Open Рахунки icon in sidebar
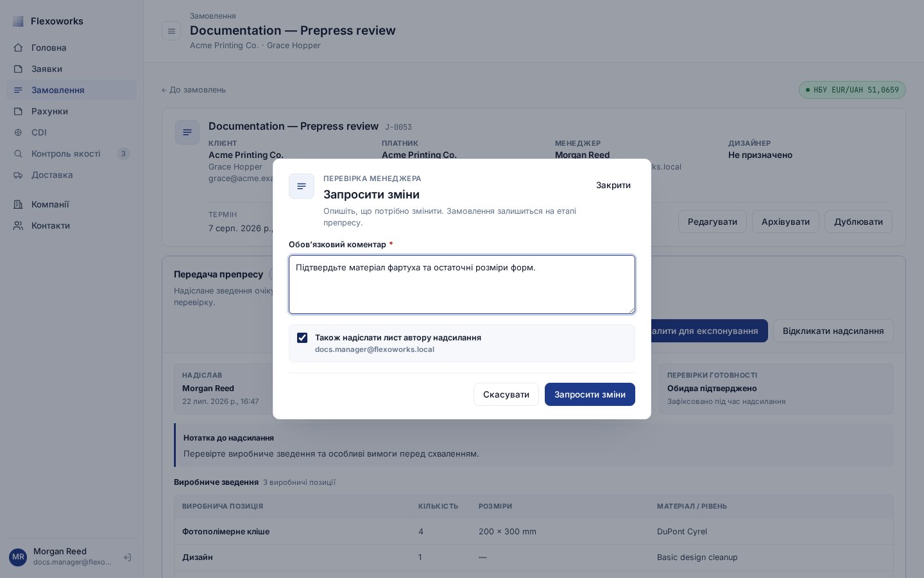Screen dimensions: 924x578 pyautogui.click(x=19, y=111)
